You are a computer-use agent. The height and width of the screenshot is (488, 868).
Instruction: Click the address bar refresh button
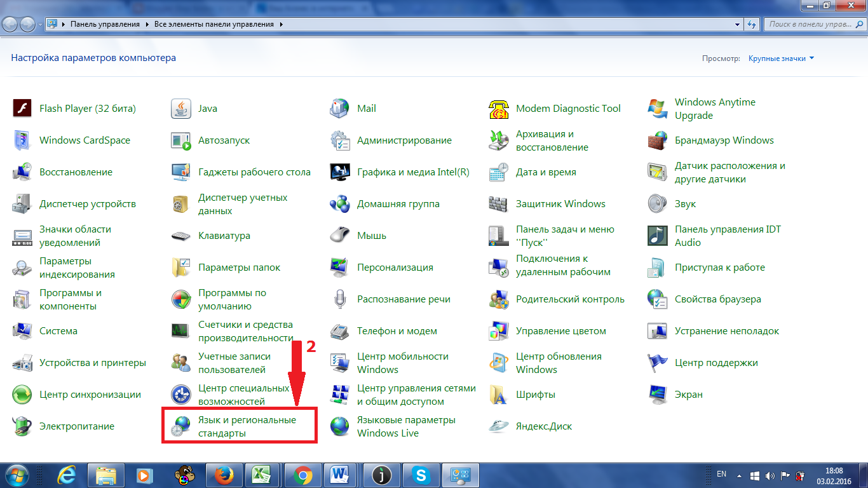752,24
